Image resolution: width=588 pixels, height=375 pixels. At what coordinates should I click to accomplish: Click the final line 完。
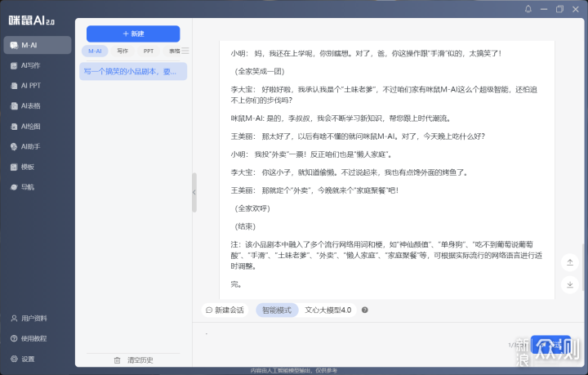tap(236, 284)
